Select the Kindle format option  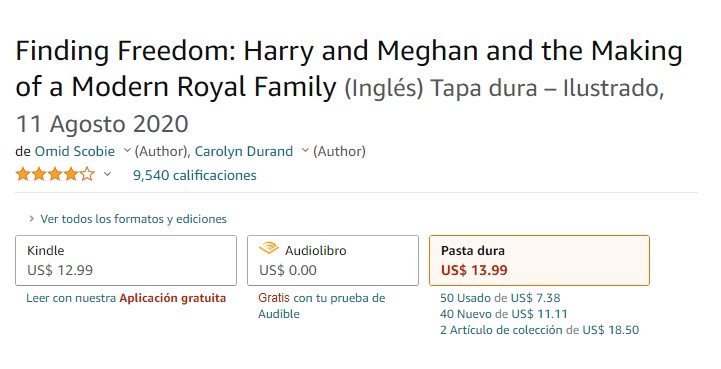point(126,260)
